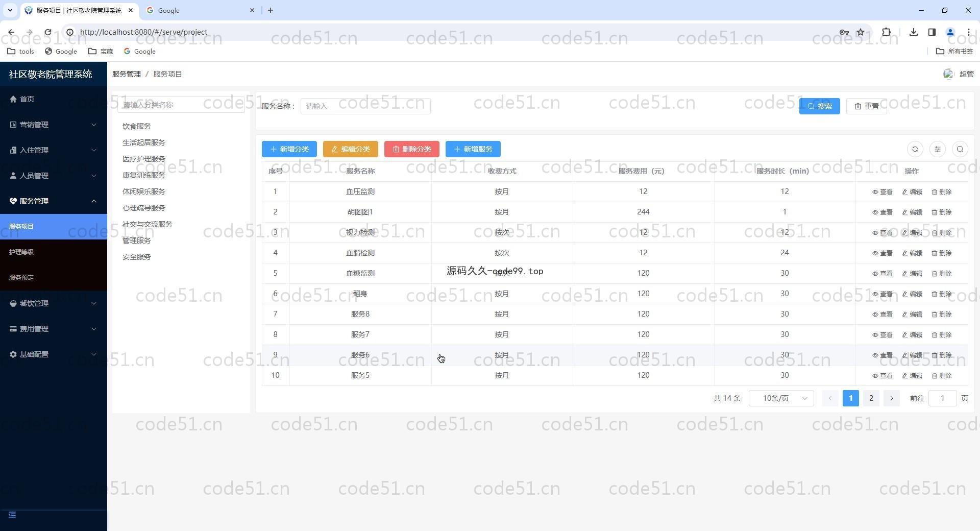
Task: Select the 社交与交流服务 category
Action: coord(148,224)
